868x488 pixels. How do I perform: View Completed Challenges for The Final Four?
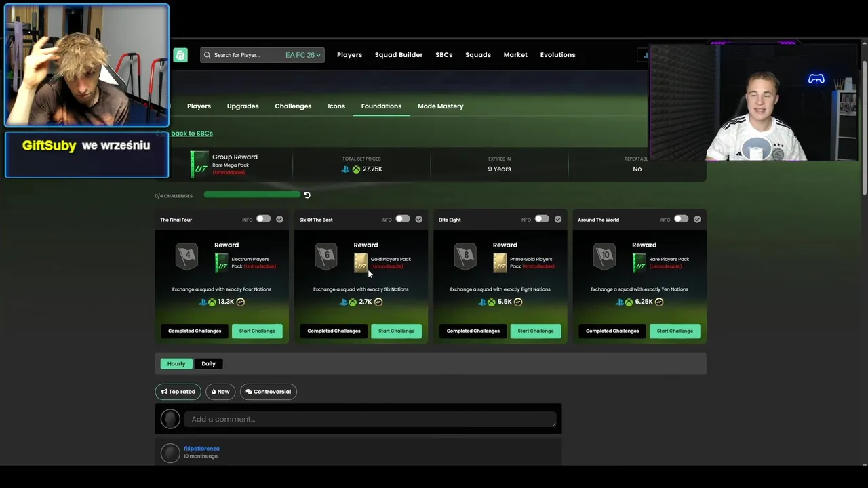pyautogui.click(x=195, y=331)
